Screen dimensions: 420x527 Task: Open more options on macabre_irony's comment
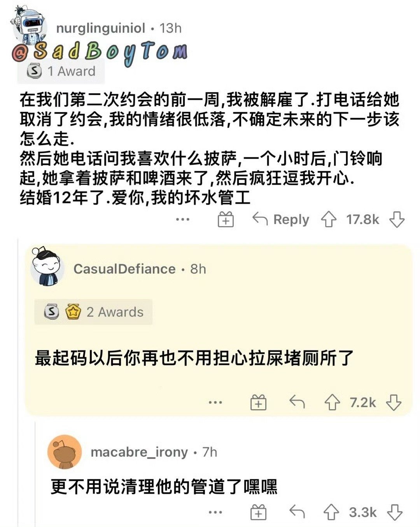[x=215, y=512]
